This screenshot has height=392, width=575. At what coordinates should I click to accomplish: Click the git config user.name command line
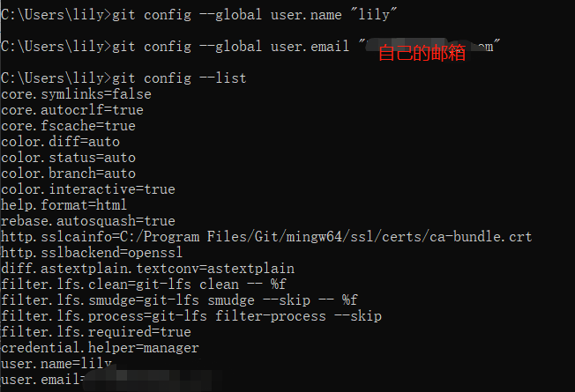198,15
